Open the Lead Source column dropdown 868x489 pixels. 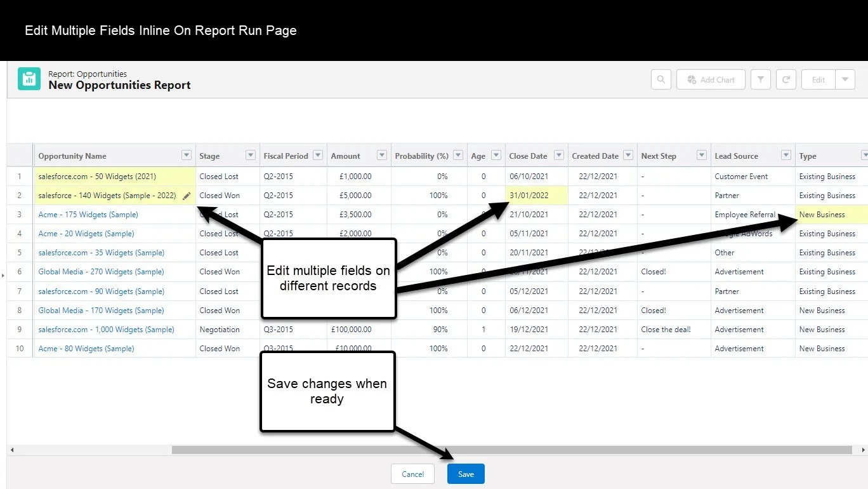pyautogui.click(x=786, y=156)
